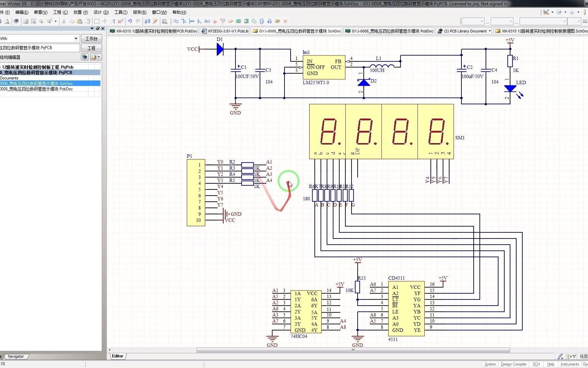Choose the GND power port tool
This screenshot has height=368, width=588.
215,21
